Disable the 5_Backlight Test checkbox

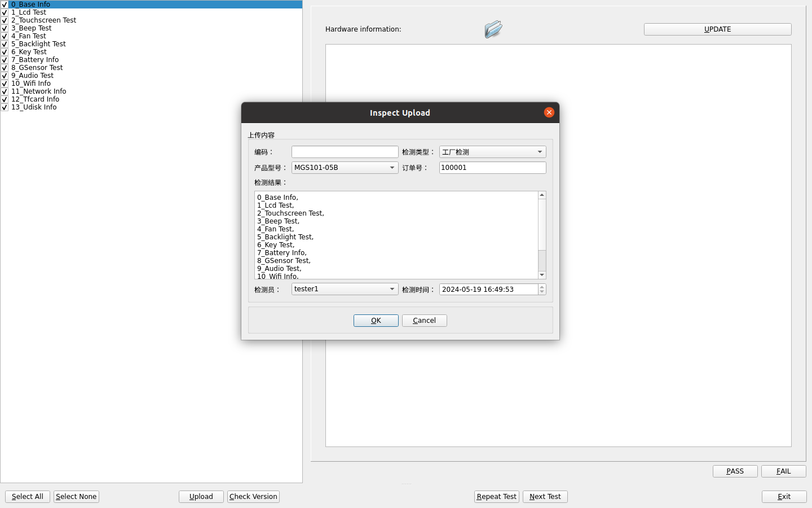(5, 44)
